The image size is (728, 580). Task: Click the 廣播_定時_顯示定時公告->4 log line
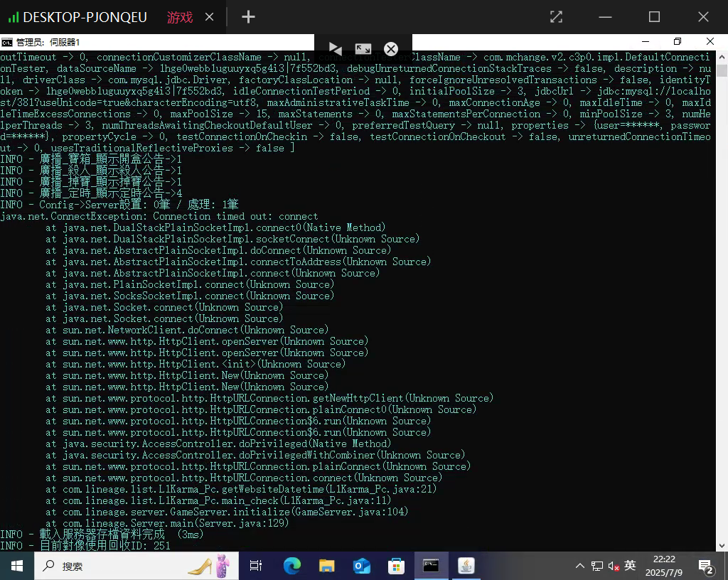pyautogui.click(x=91, y=193)
